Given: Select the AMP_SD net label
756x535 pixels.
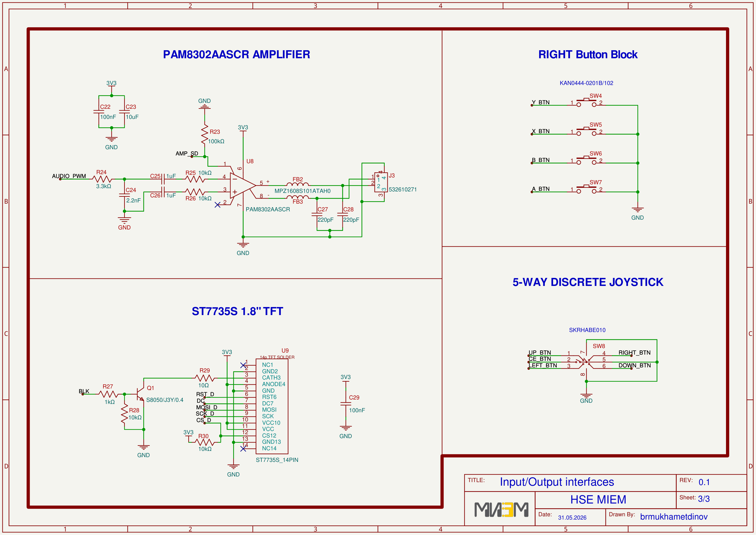Looking at the screenshot, I should coord(187,154).
